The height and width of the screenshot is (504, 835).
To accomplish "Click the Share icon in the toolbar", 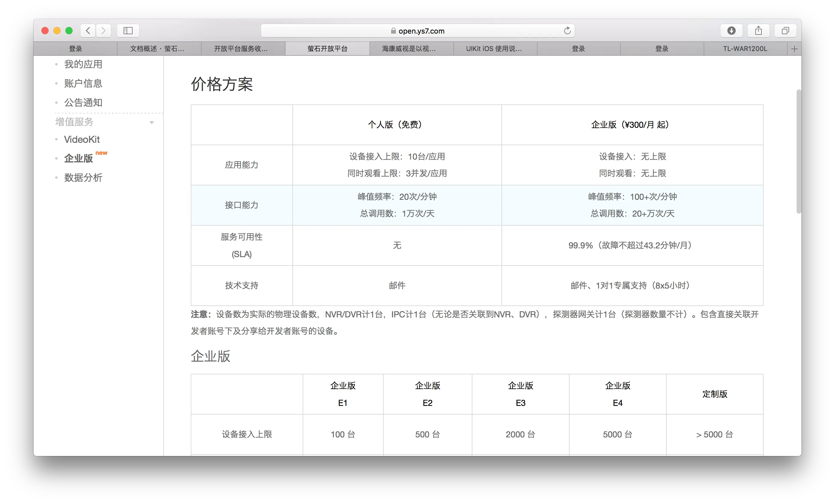I will (759, 31).
